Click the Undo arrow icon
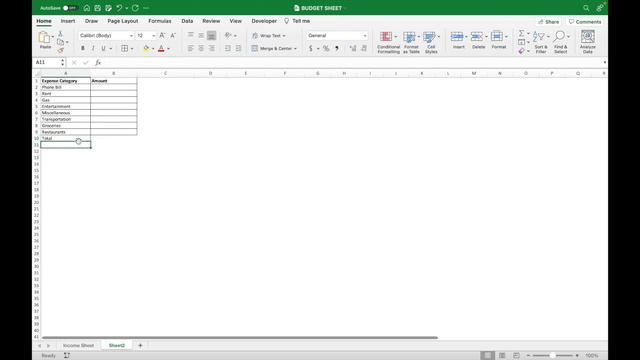The image size is (640, 360). 119,8
